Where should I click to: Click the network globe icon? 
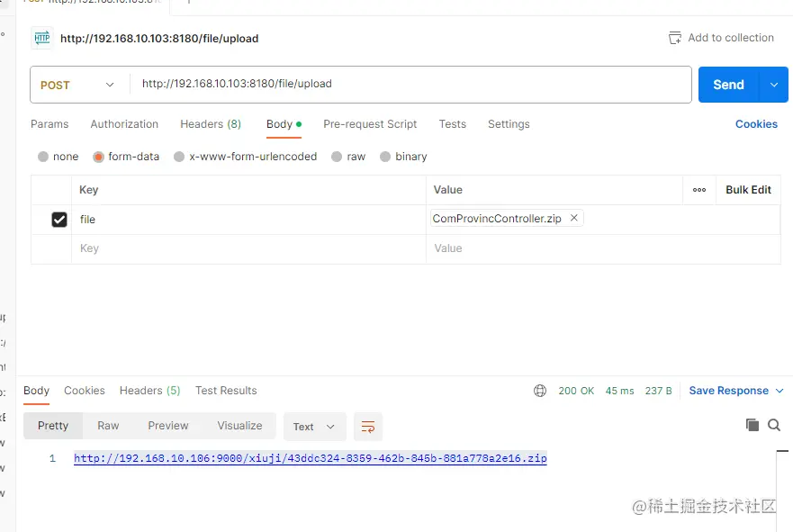click(x=540, y=391)
